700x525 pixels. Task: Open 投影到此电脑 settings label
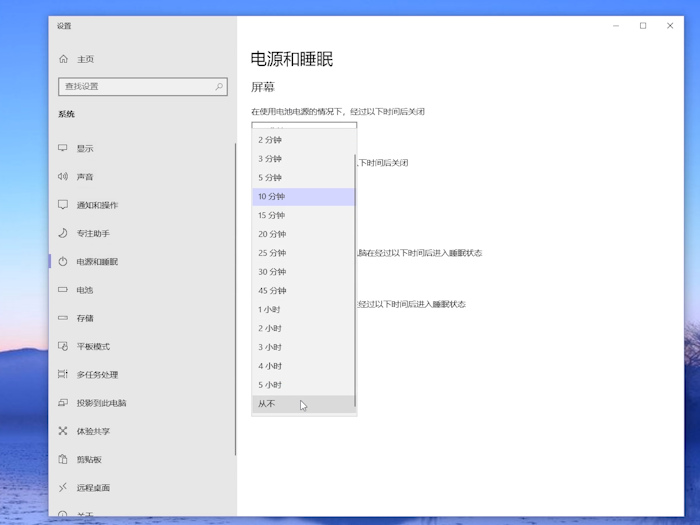(x=101, y=403)
